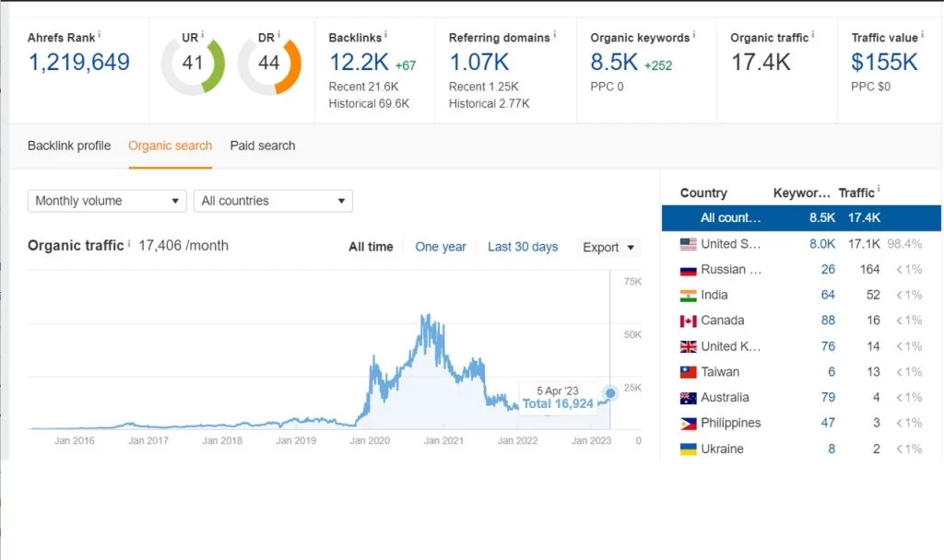Select the Organic search tab
Viewport: 944px width, 560px height.
pos(171,146)
